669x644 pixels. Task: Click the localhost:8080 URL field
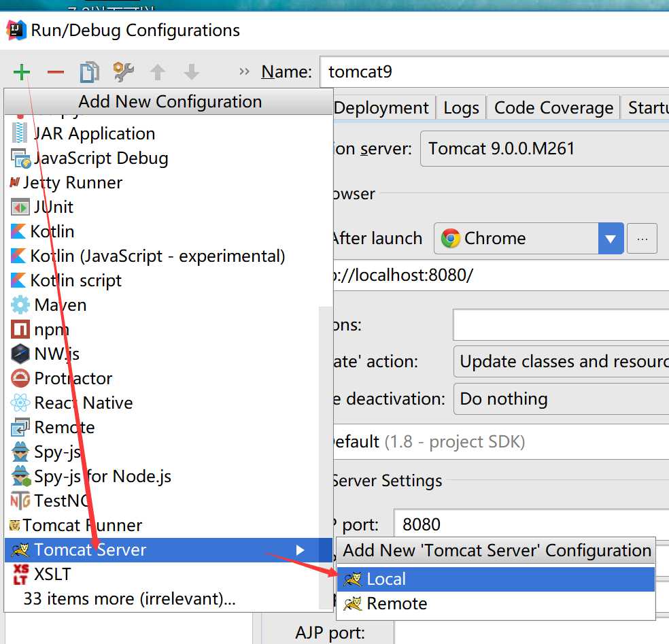point(501,275)
